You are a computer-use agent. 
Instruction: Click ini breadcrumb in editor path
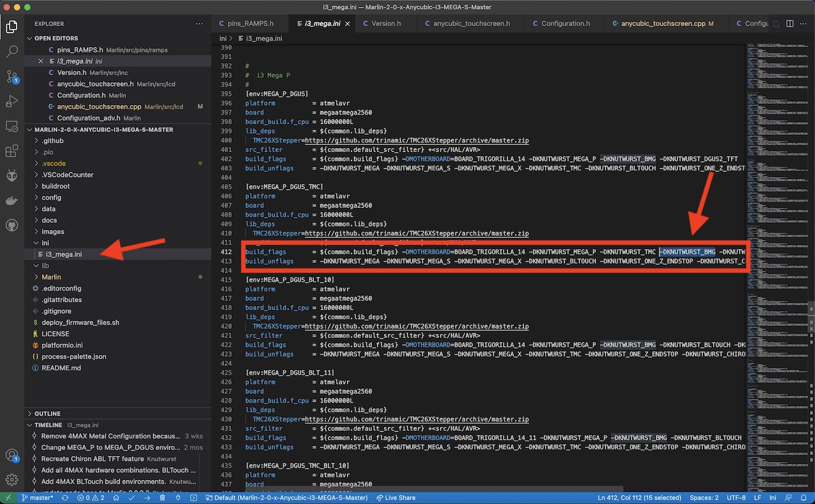coord(223,38)
